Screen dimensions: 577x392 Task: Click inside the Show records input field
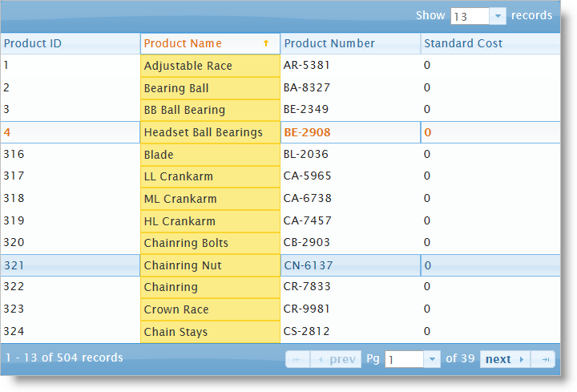(x=470, y=16)
